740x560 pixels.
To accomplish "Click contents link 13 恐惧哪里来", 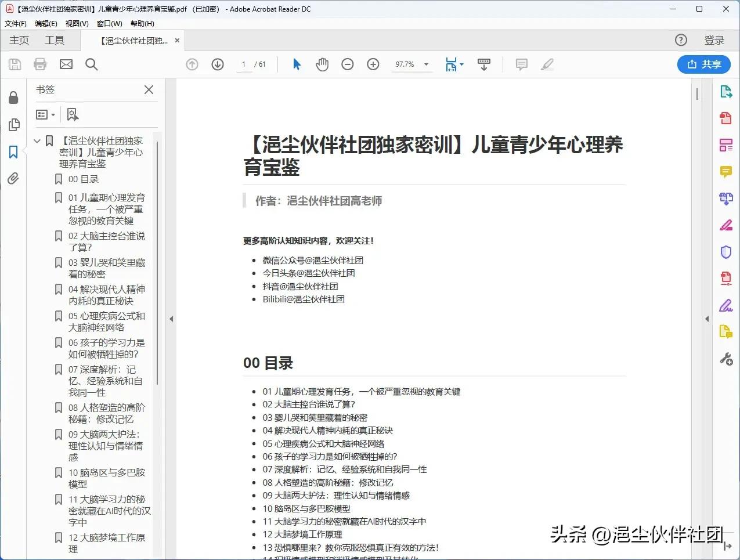I will point(351,547).
